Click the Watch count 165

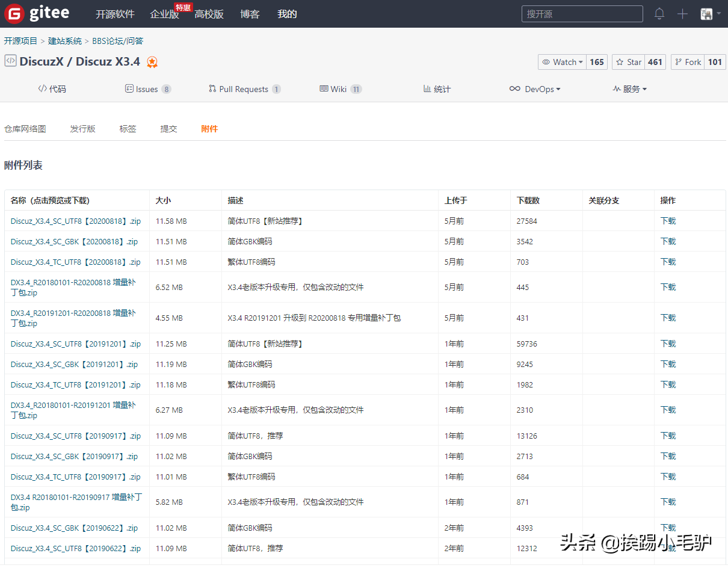coord(596,62)
